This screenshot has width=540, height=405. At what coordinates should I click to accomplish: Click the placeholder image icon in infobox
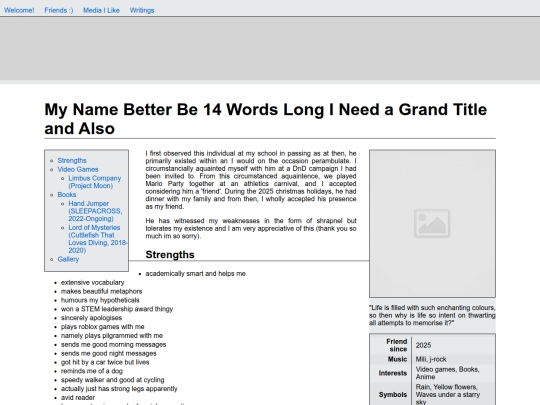click(432, 223)
